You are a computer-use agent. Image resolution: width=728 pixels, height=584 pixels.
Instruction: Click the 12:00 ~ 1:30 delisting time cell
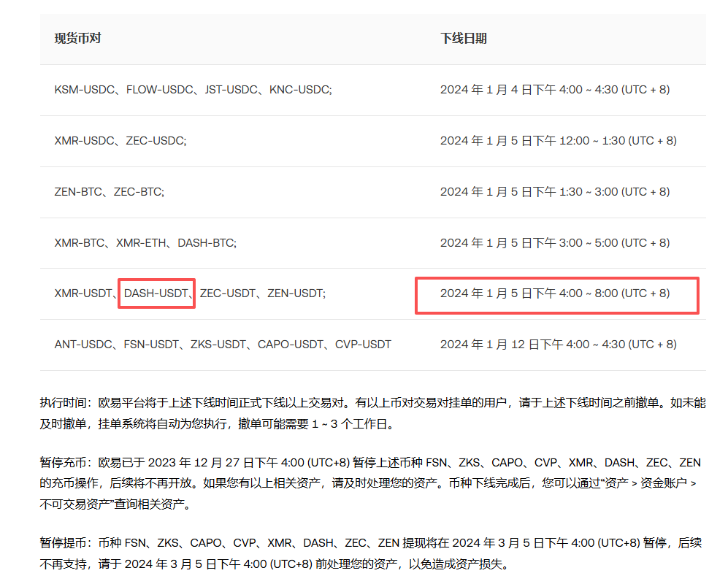pos(558,141)
